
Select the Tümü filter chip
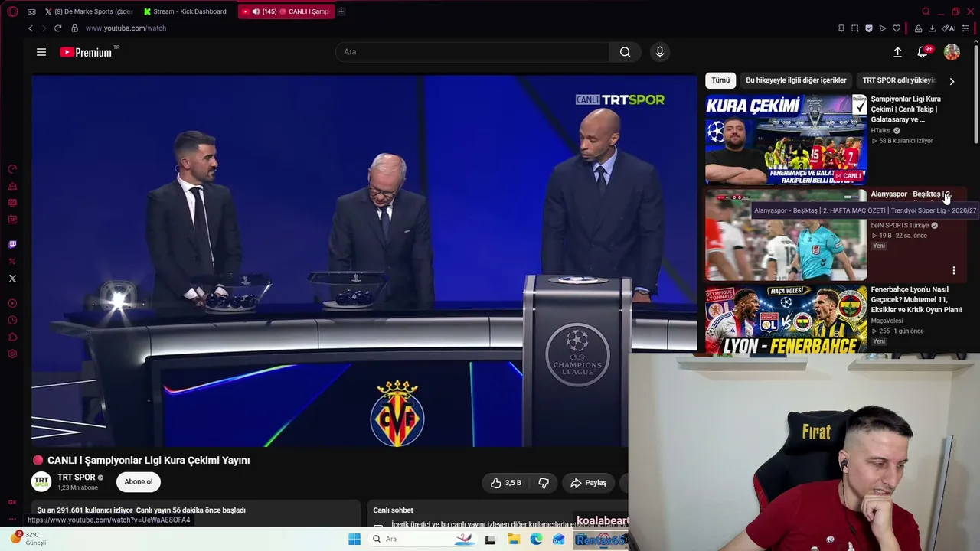720,80
